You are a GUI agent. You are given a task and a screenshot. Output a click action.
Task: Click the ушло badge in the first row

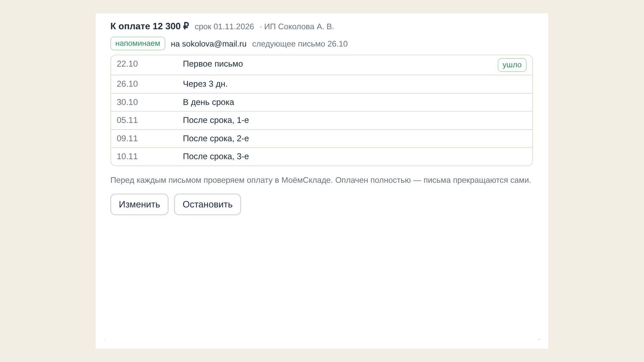[512, 65]
